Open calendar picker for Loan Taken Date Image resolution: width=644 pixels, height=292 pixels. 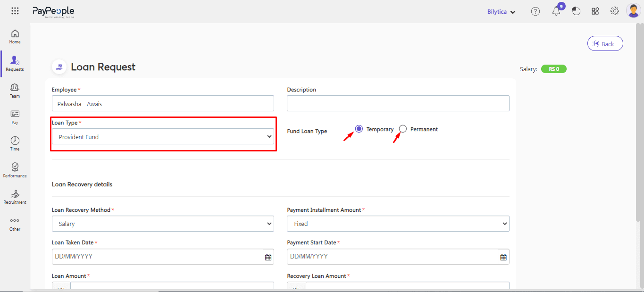pos(268,257)
